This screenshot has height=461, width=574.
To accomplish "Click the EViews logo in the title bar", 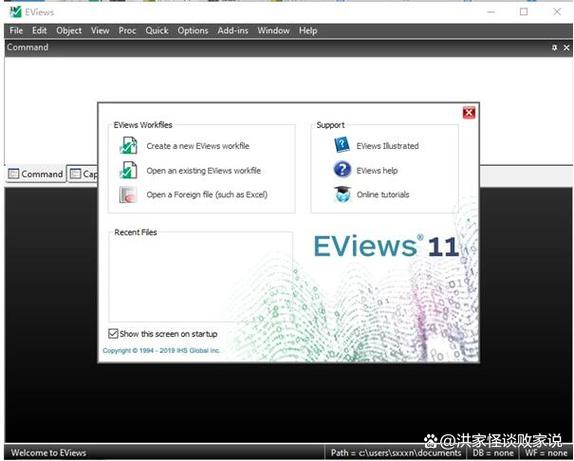I will [x=16, y=12].
